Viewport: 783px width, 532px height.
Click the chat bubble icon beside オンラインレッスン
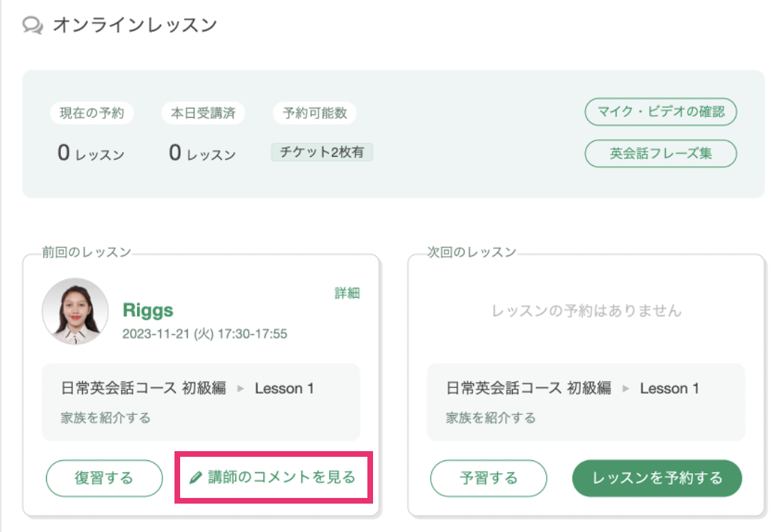33,25
